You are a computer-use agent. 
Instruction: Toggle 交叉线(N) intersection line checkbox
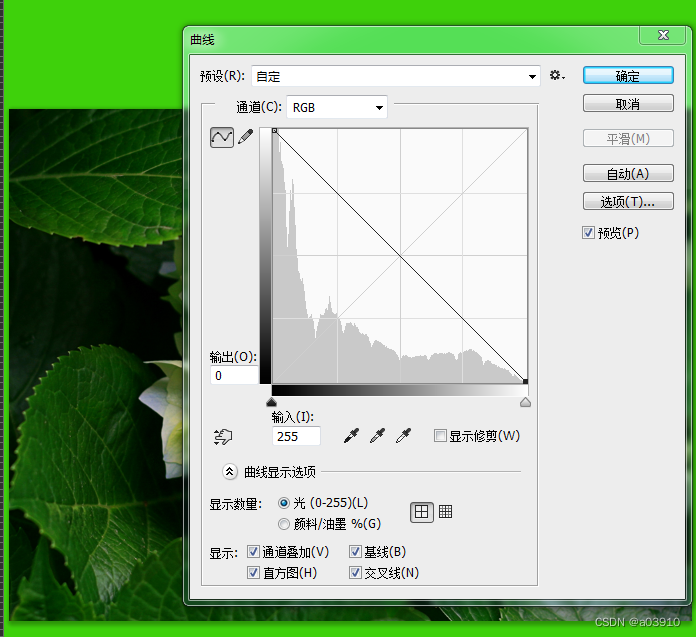(355, 573)
